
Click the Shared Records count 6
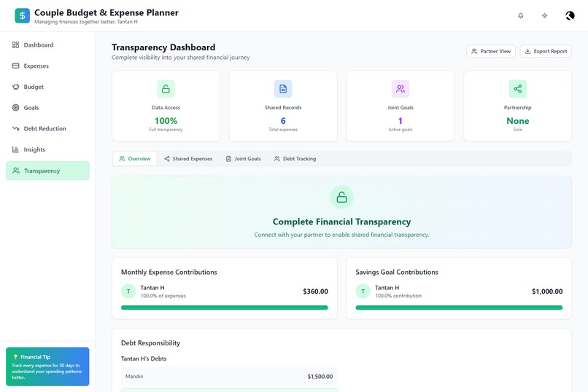point(283,121)
